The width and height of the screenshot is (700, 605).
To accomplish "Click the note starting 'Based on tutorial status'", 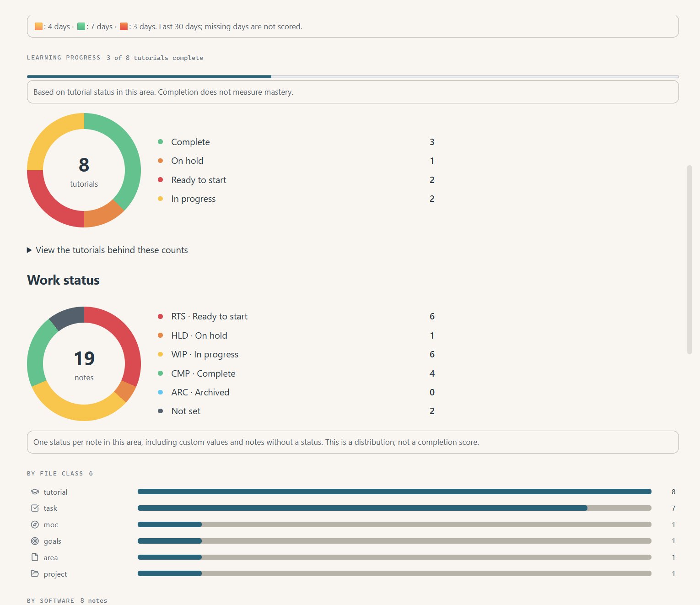I will (x=353, y=92).
